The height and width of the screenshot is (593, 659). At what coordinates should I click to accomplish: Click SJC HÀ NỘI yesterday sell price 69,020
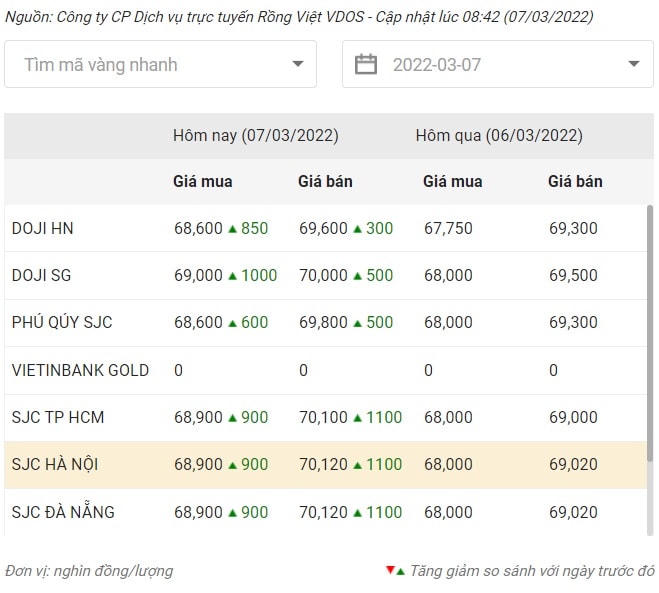[x=573, y=464]
